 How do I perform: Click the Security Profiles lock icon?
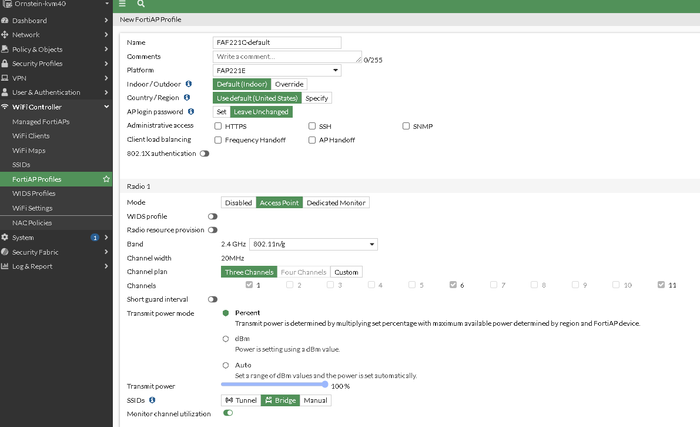(5, 63)
